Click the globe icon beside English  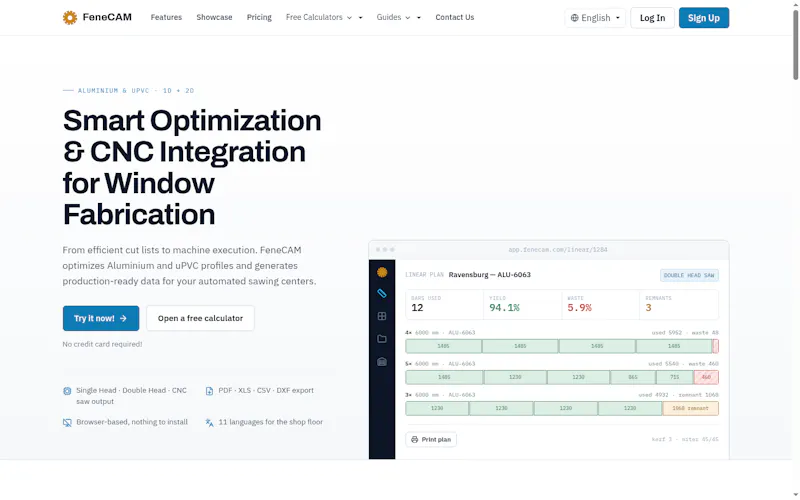574,18
